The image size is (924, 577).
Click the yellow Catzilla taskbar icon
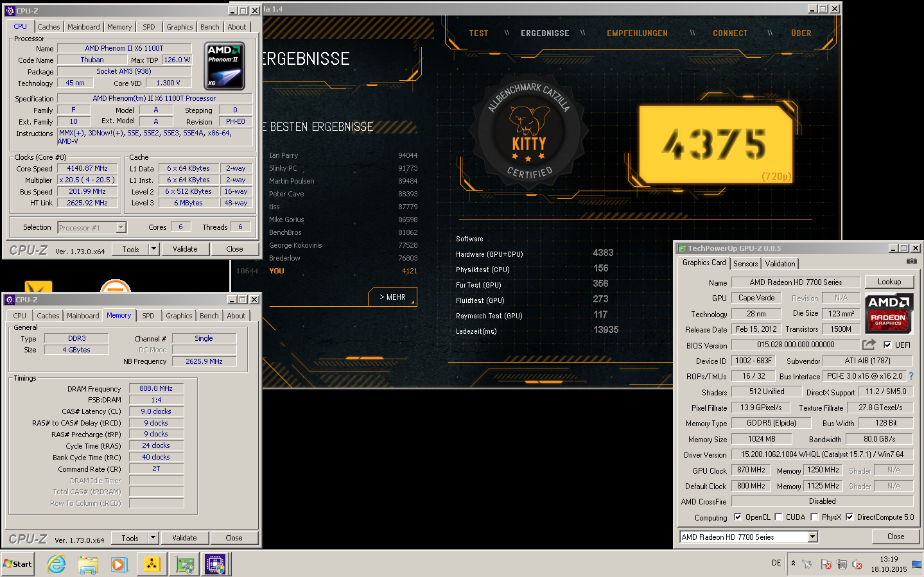pyautogui.click(x=152, y=564)
